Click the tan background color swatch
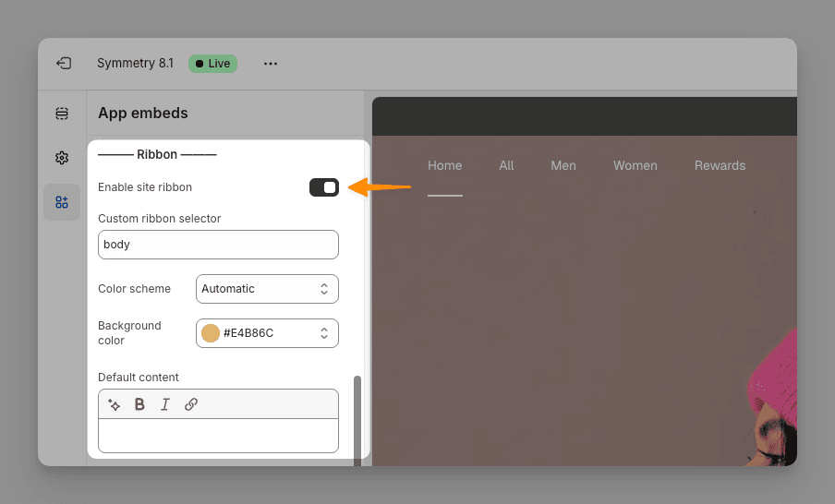 click(x=211, y=333)
